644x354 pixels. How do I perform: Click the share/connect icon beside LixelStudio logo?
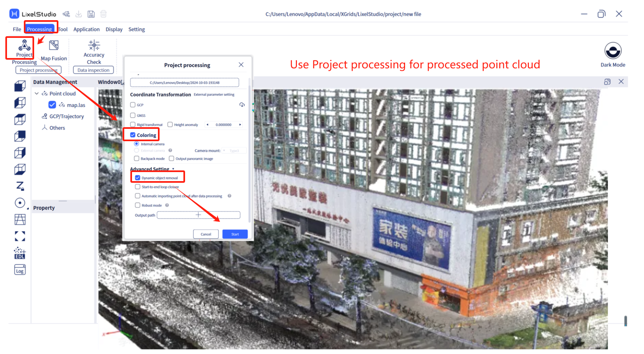(66, 14)
